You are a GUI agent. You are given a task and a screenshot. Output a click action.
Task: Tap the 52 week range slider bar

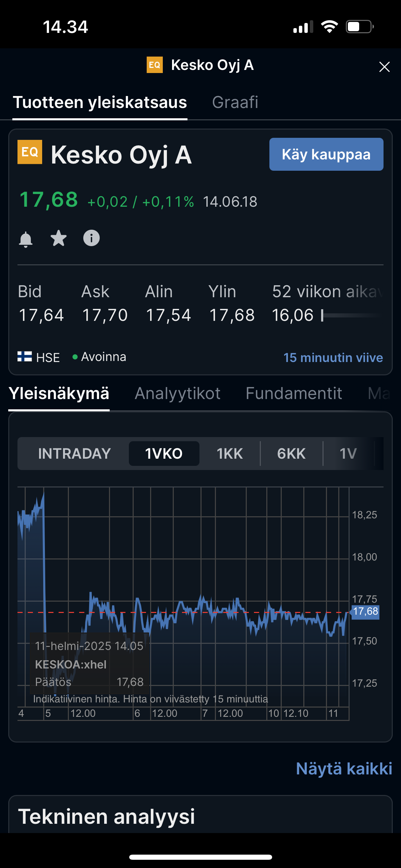[352, 315]
